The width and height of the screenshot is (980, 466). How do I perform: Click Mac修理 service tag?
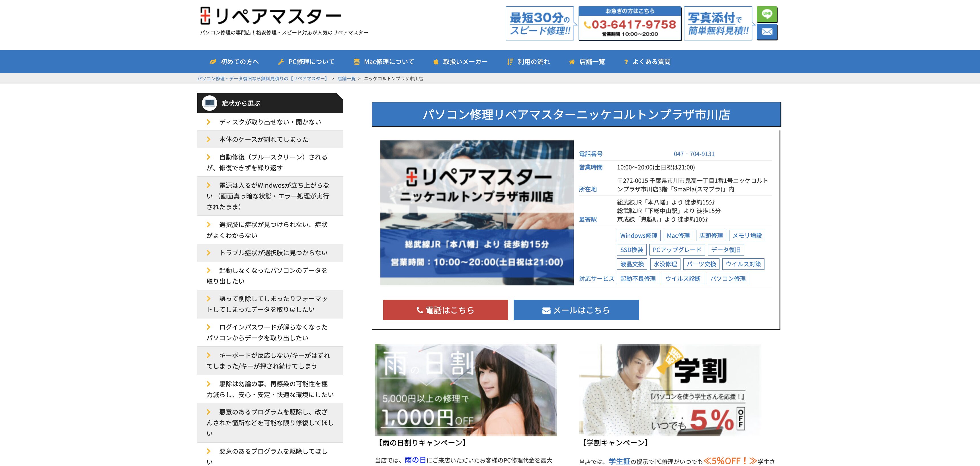pos(678,236)
